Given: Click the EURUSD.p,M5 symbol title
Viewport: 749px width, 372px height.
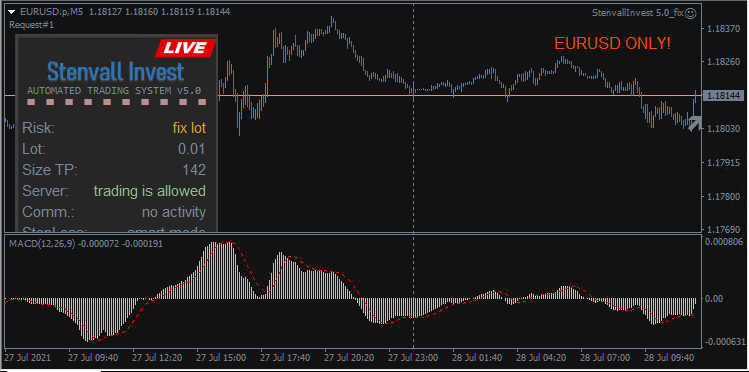Looking at the screenshot, I should (x=52, y=13).
